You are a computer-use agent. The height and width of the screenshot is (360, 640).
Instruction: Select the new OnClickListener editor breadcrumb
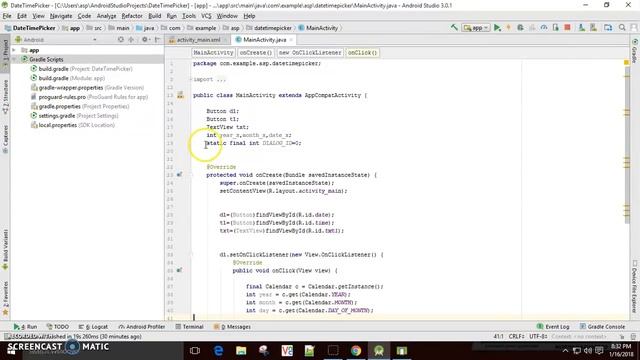click(310, 53)
